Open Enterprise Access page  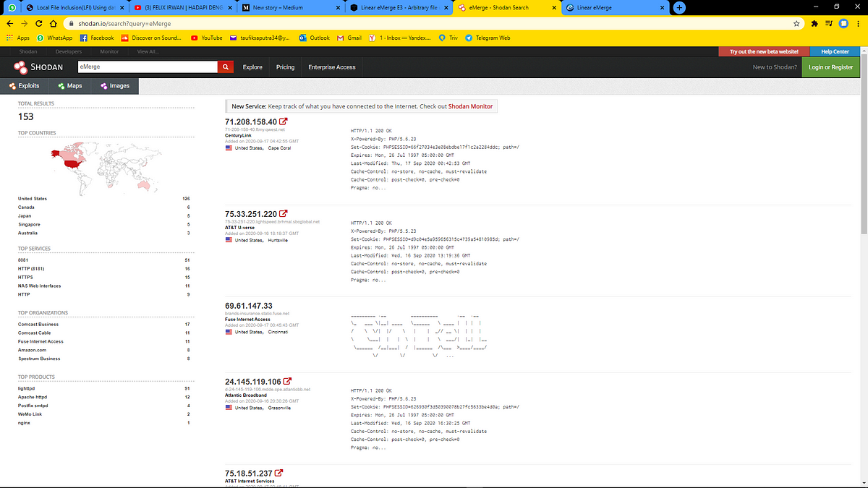tap(332, 67)
